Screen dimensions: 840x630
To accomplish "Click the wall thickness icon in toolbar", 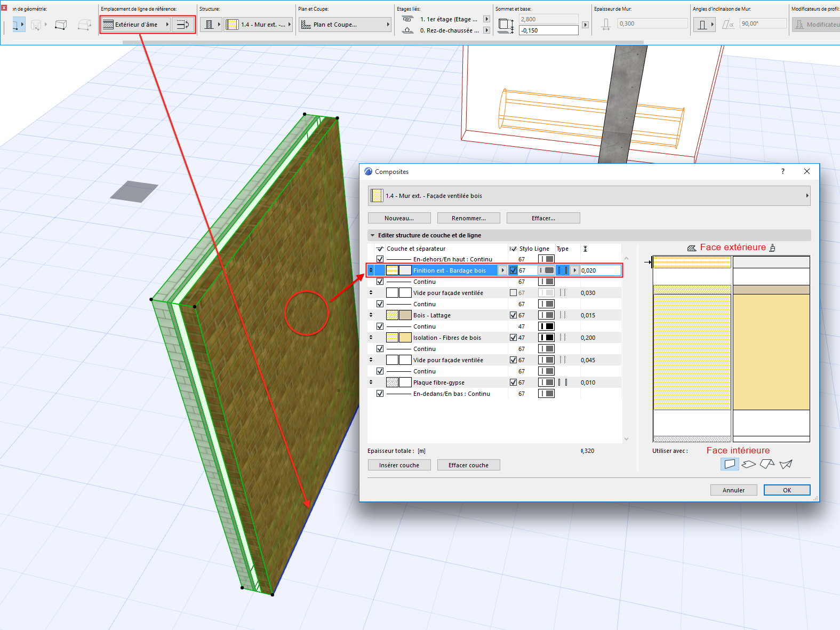I will [x=605, y=24].
